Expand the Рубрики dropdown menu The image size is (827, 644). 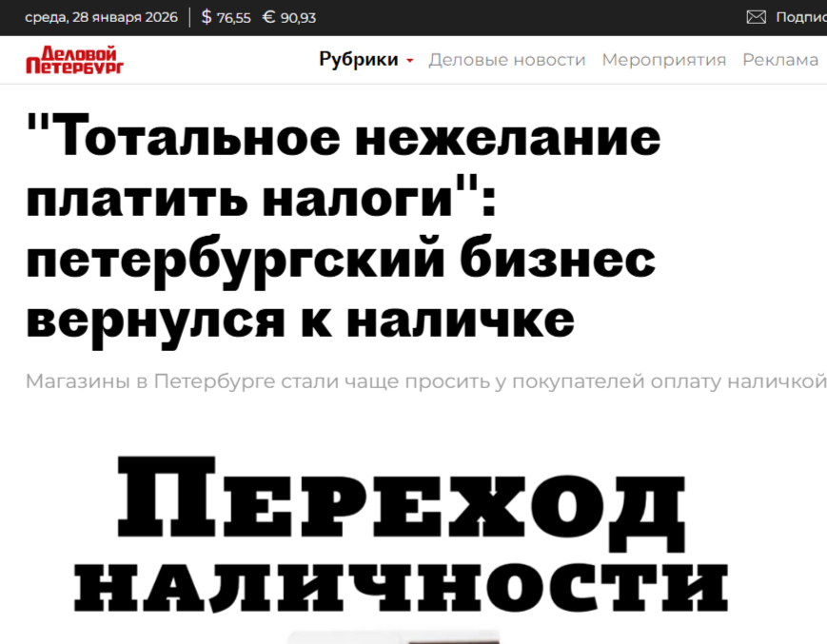pyautogui.click(x=366, y=60)
